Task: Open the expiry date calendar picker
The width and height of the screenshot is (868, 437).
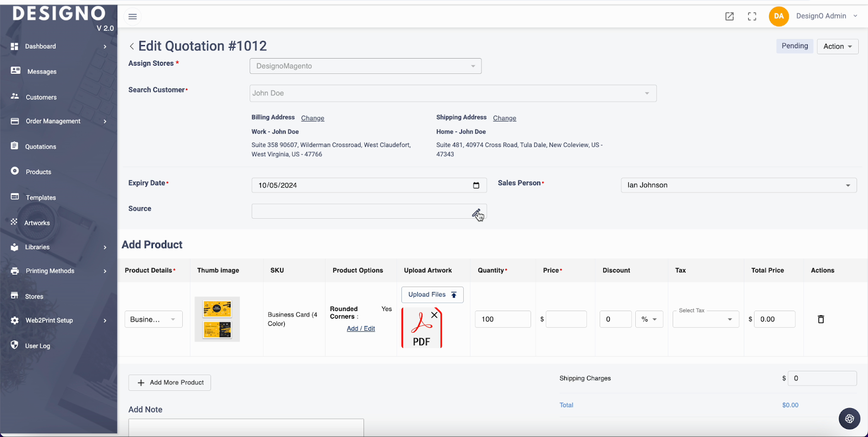Action: pos(476,185)
